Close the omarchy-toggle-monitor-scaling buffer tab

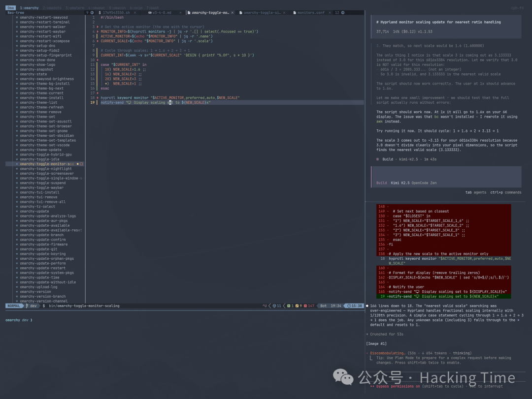233,12
